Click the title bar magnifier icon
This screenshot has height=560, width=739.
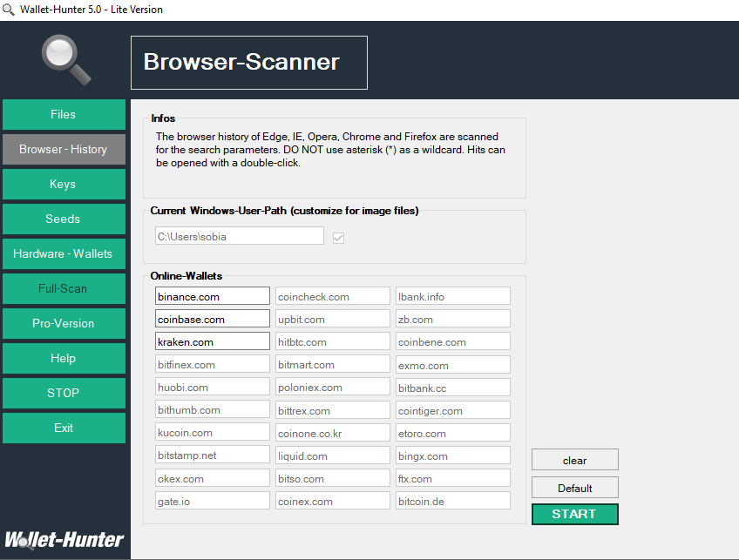[x=9, y=10]
